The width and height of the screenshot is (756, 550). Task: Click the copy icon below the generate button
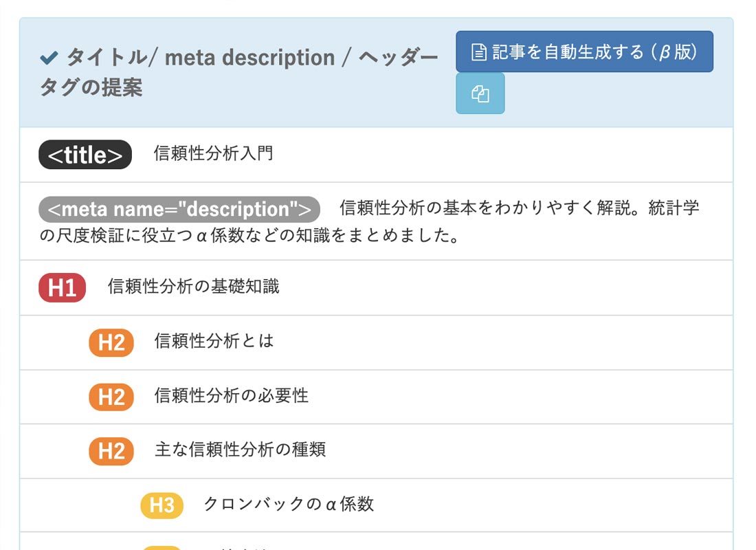tap(480, 93)
